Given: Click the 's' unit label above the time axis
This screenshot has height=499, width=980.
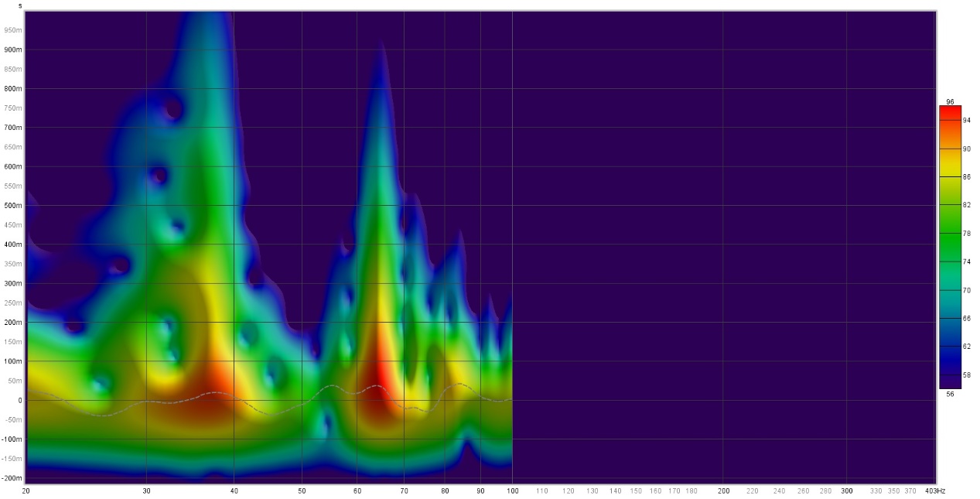Looking at the screenshot, I should click(20, 5).
